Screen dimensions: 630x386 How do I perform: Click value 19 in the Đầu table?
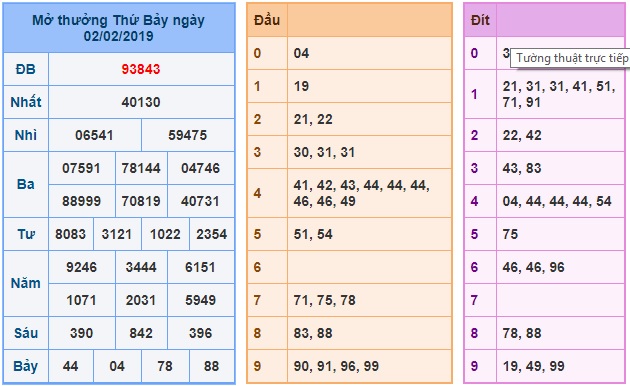[x=301, y=86]
